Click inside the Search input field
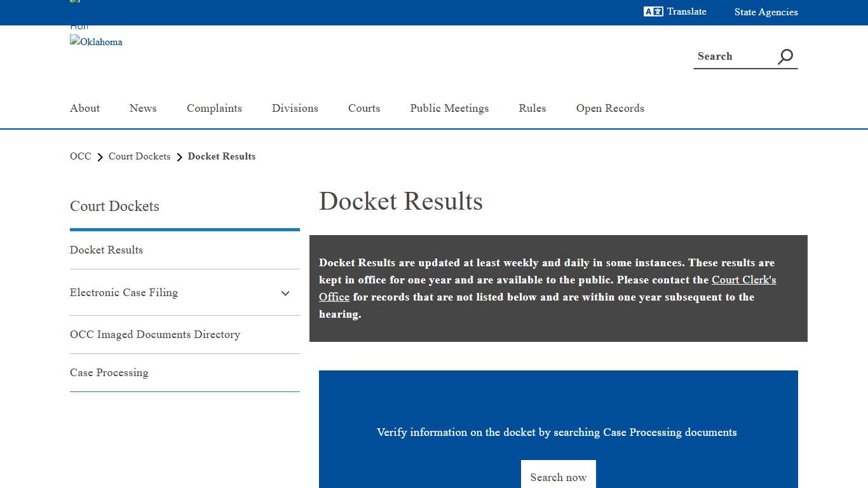 pyautogui.click(x=731, y=56)
